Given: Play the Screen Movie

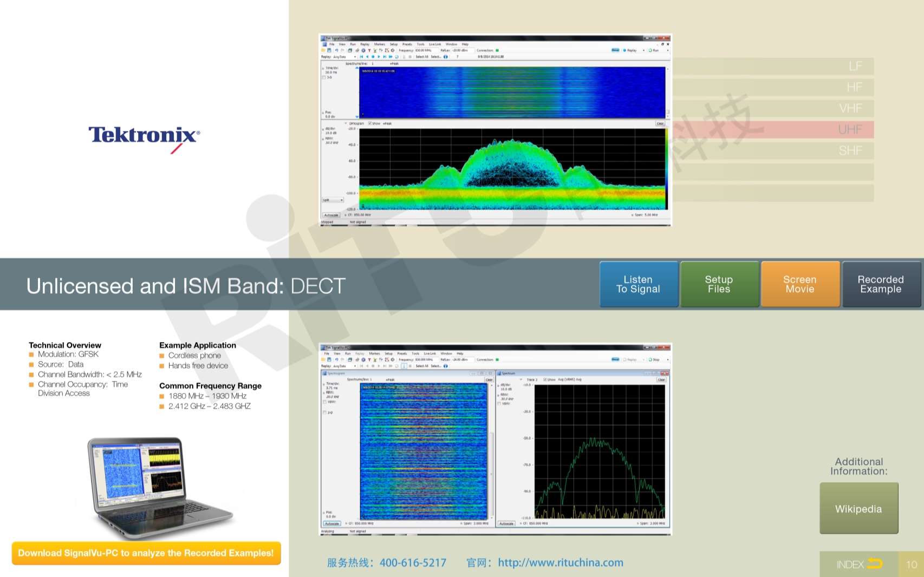Looking at the screenshot, I should pos(800,284).
